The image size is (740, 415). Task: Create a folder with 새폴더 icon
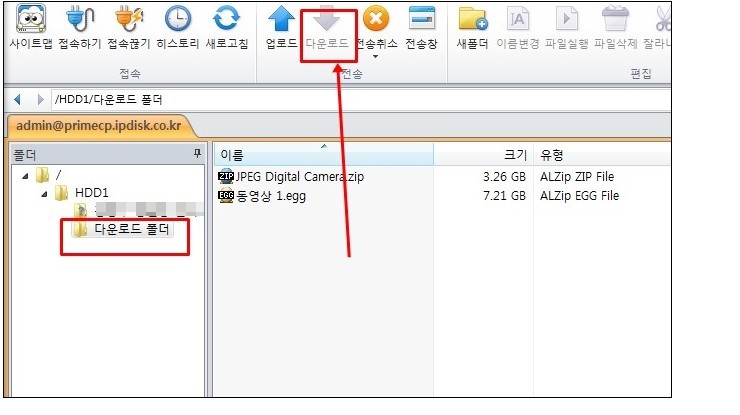tap(471, 21)
